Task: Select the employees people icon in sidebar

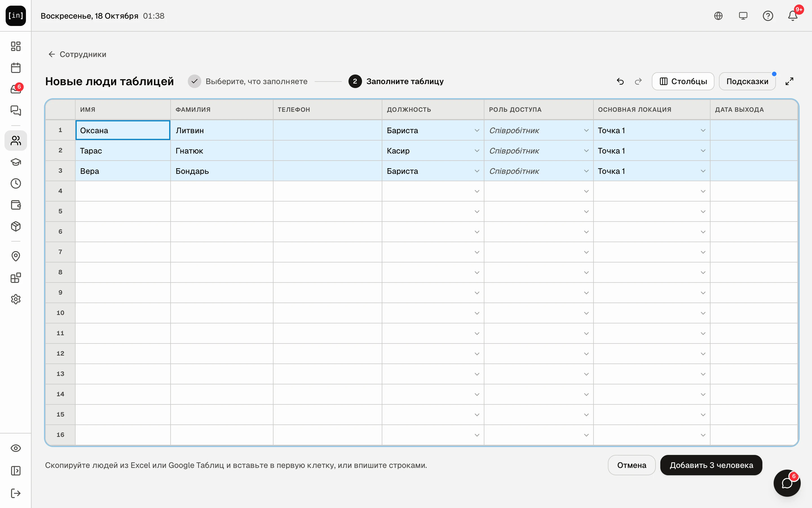Action: (x=16, y=141)
